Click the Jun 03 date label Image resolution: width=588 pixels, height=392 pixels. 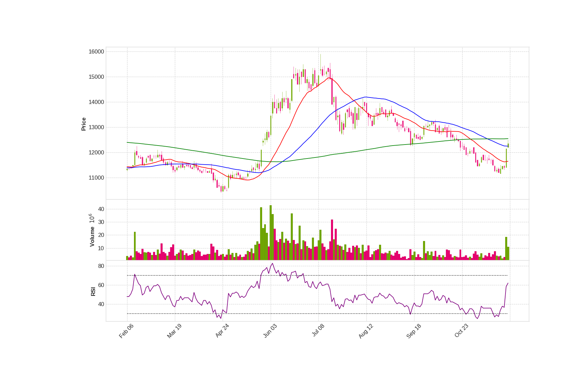coord(270,331)
